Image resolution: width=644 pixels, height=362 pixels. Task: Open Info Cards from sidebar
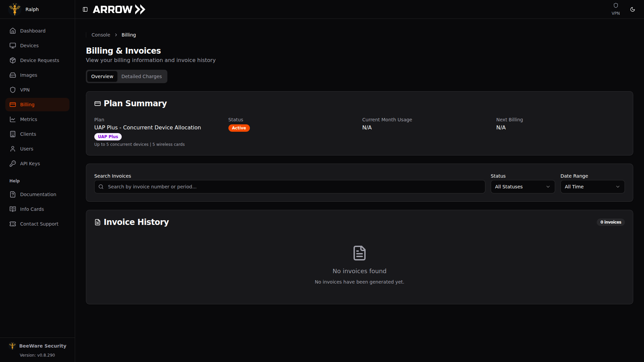click(x=37, y=209)
